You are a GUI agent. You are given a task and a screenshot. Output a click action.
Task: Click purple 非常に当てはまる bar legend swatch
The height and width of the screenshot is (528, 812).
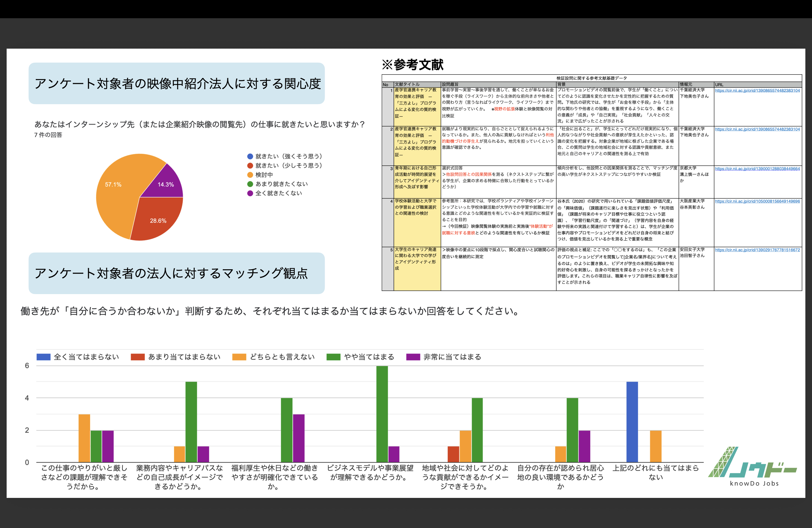413,357
